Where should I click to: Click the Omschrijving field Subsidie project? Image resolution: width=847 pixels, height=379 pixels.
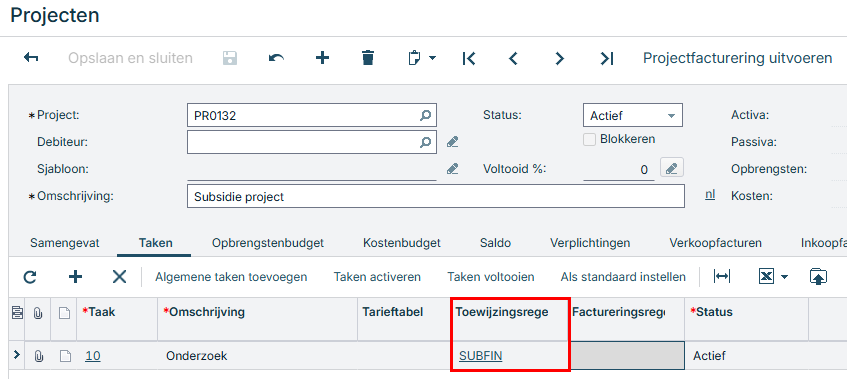(x=435, y=196)
